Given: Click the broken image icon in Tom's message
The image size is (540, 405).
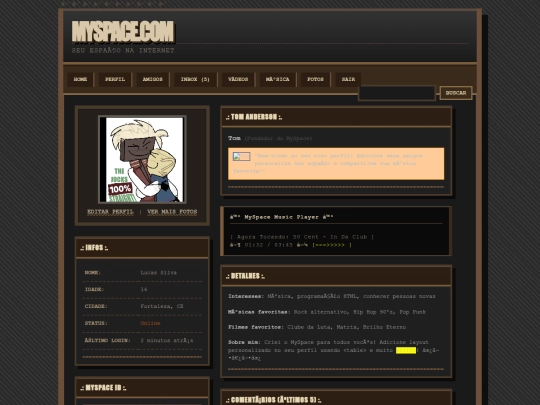Looking at the screenshot, I should point(241,156).
